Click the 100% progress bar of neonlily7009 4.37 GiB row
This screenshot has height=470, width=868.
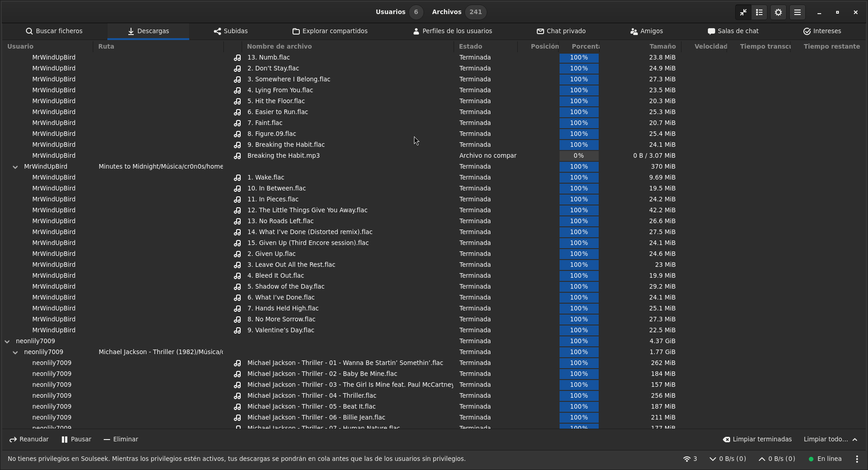tap(579, 341)
